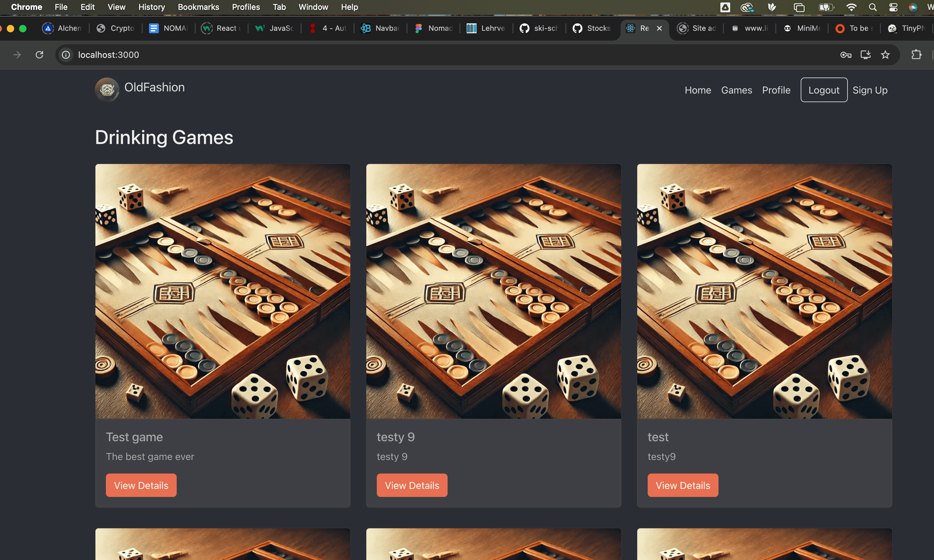Open the Profile nav link

tap(776, 90)
